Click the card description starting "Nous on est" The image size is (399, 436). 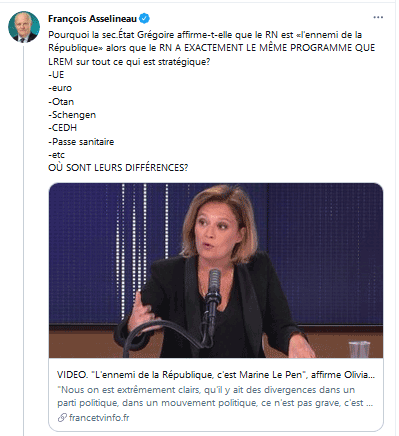[x=215, y=396]
